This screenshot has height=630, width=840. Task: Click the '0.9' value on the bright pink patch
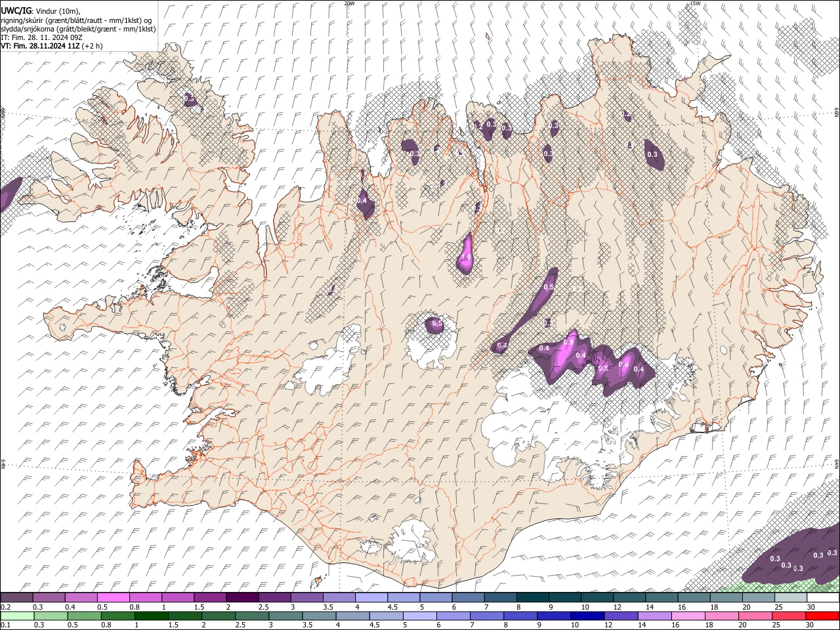[568, 342]
